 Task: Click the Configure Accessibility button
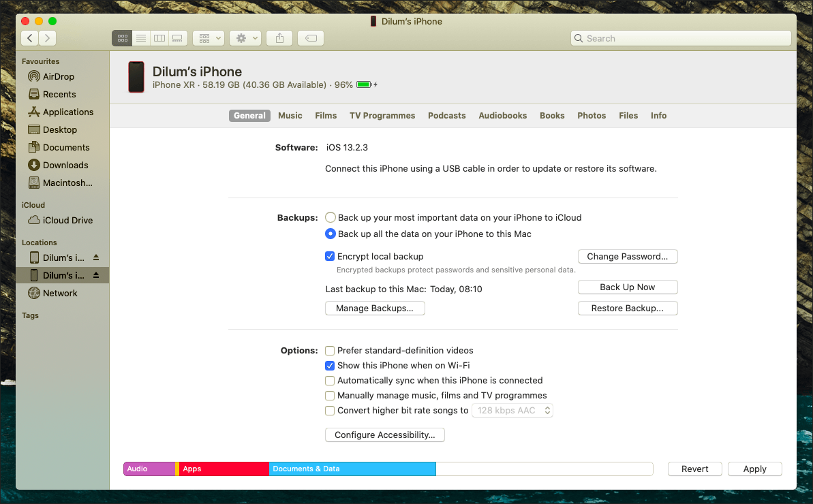coord(385,435)
